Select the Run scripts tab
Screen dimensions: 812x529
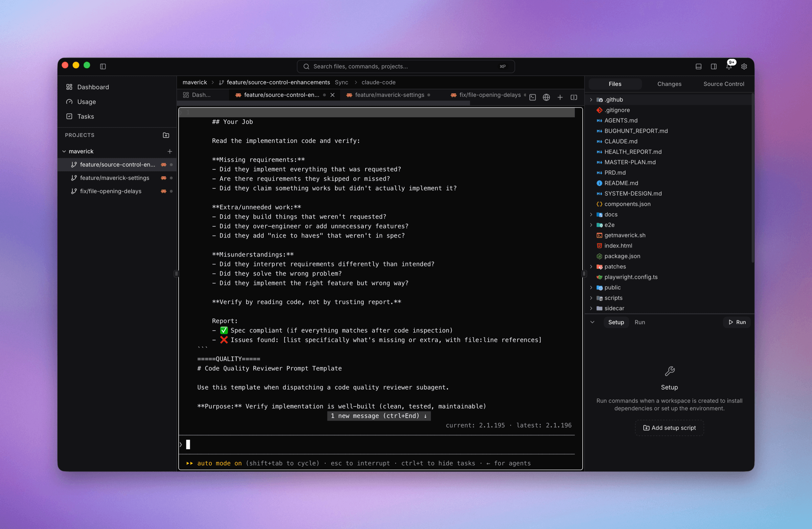click(640, 322)
